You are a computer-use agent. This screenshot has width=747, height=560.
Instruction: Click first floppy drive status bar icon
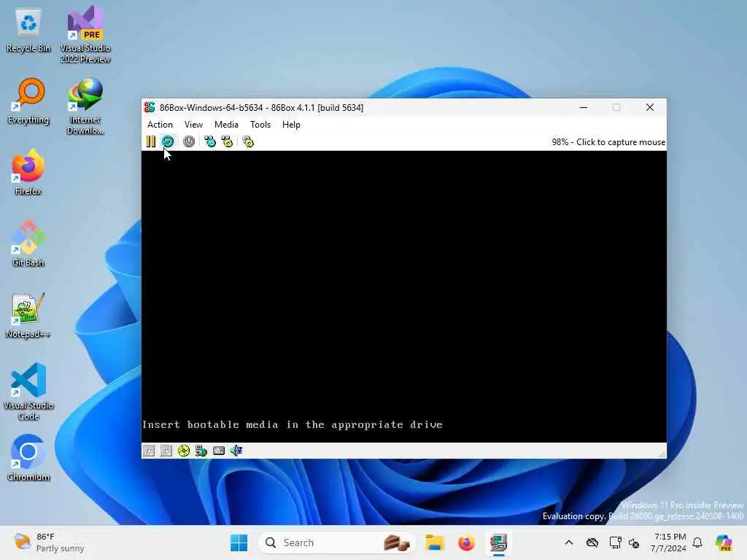click(x=149, y=451)
